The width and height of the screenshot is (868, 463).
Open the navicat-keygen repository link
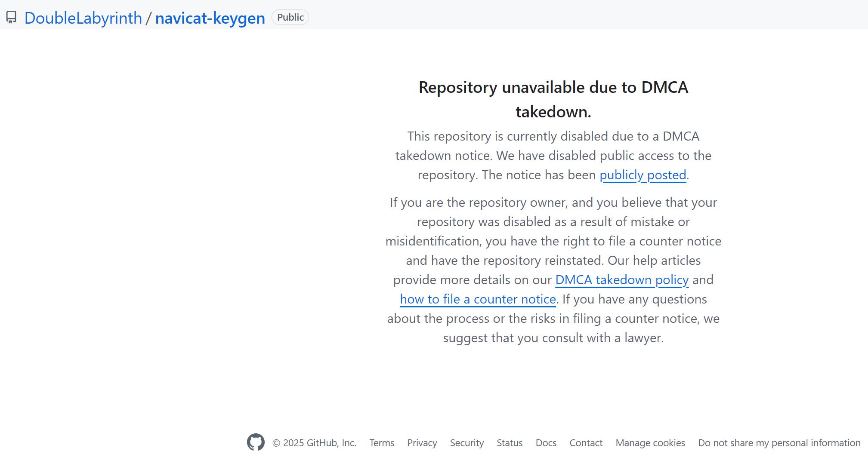pos(210,18)
